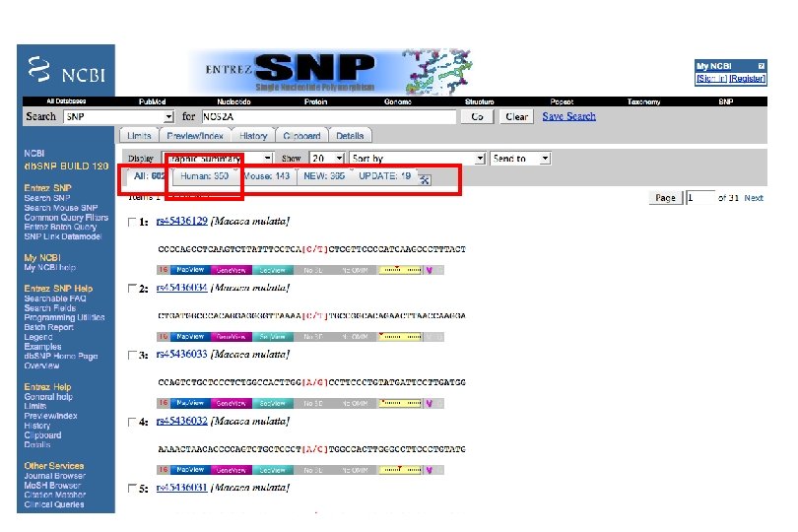Click the search query field containing NOS2A

[329, 116]
